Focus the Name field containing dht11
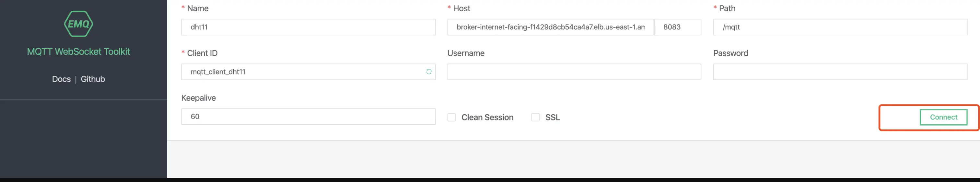Screen dimensions: 980x182 pyautogui.click(x=308, y=27)
